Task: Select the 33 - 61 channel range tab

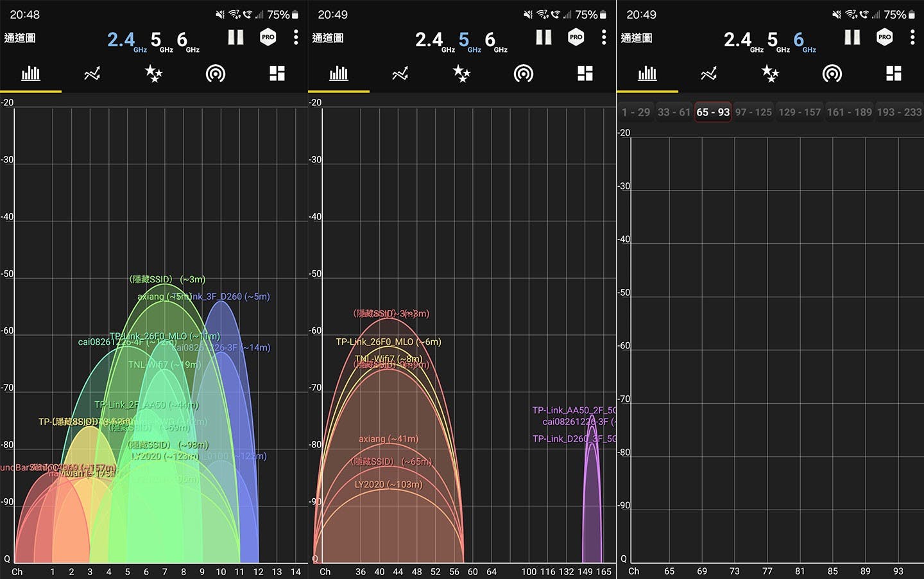Action: pyautogui.click(x=674, y=112)
